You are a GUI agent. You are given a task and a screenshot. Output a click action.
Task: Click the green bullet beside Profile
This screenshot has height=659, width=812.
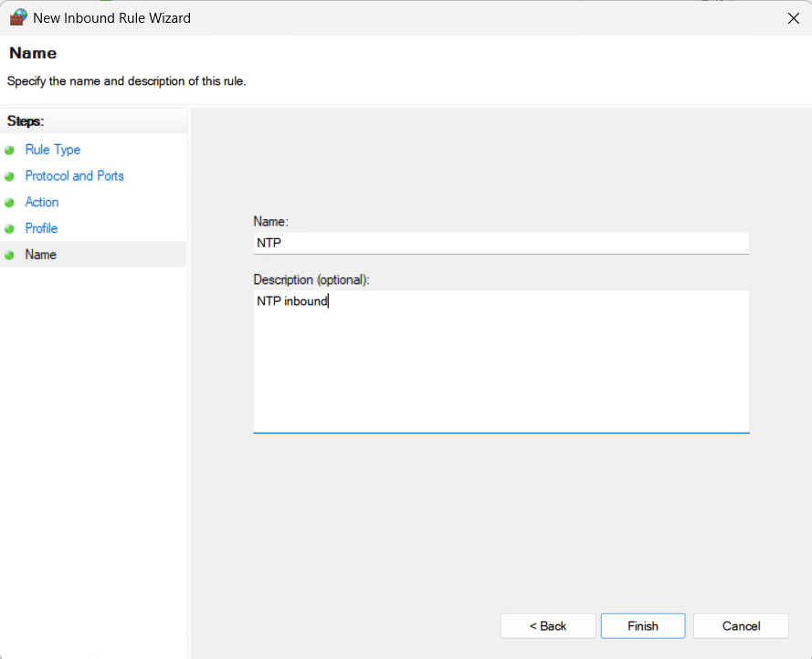tap(10, 229)
